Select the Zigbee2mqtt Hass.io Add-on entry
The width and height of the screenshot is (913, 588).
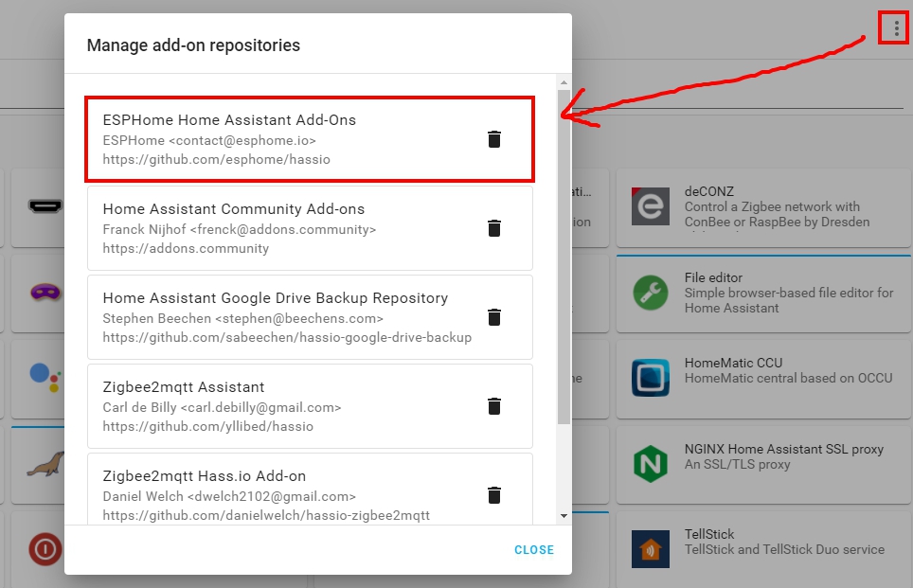pyautogui.click(x=310, y=489)
